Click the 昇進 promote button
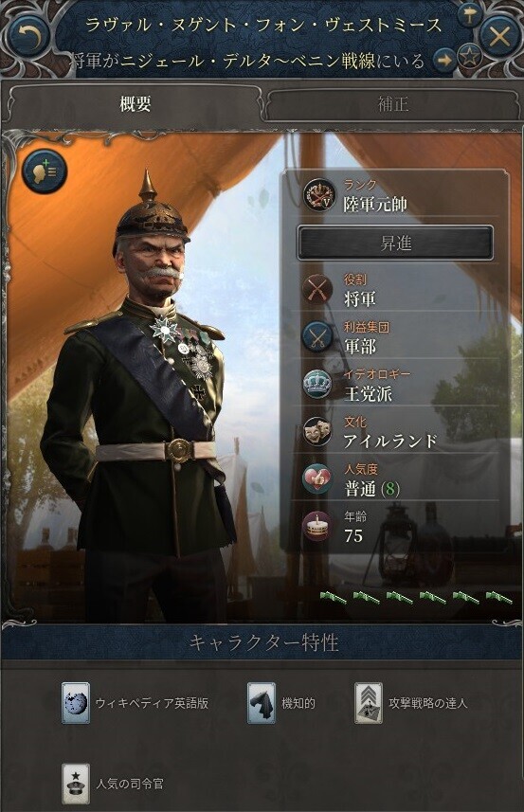Screen dimensions: 524x812 pyautogui.click(x=395, y=243)
